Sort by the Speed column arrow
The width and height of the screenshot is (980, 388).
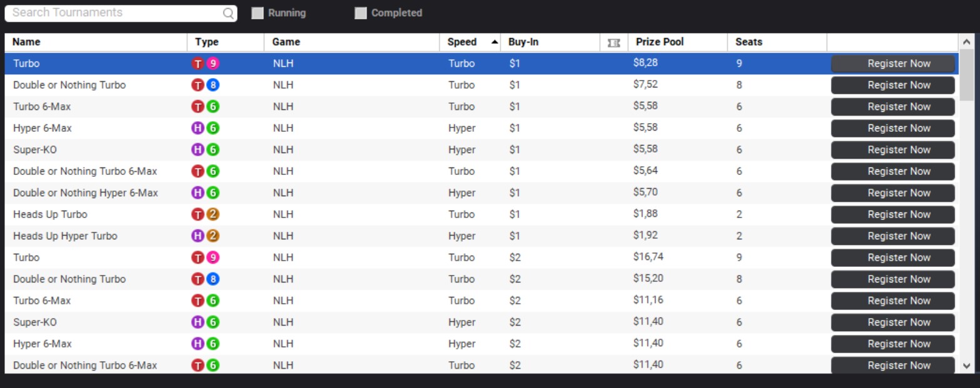(x=495, y=42)
